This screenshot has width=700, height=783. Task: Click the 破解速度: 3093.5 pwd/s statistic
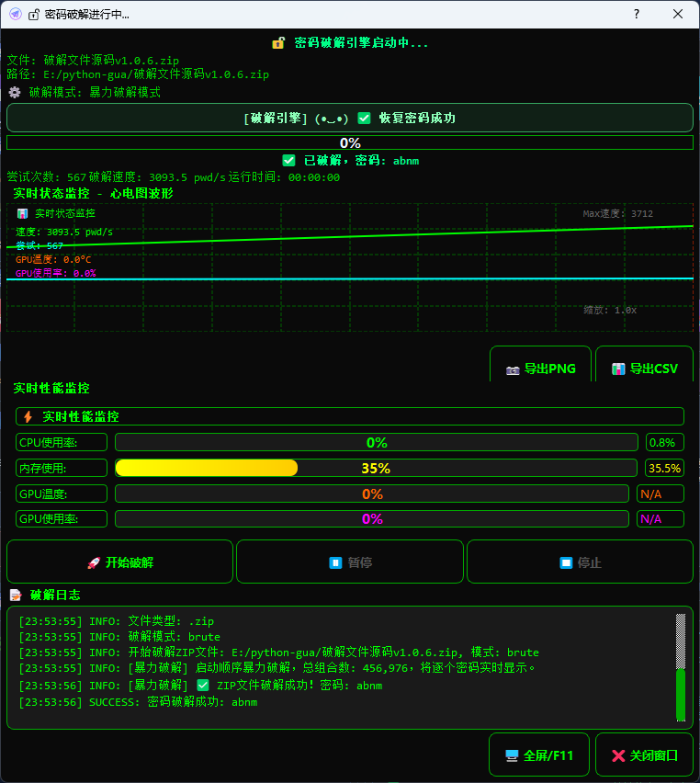157,177
